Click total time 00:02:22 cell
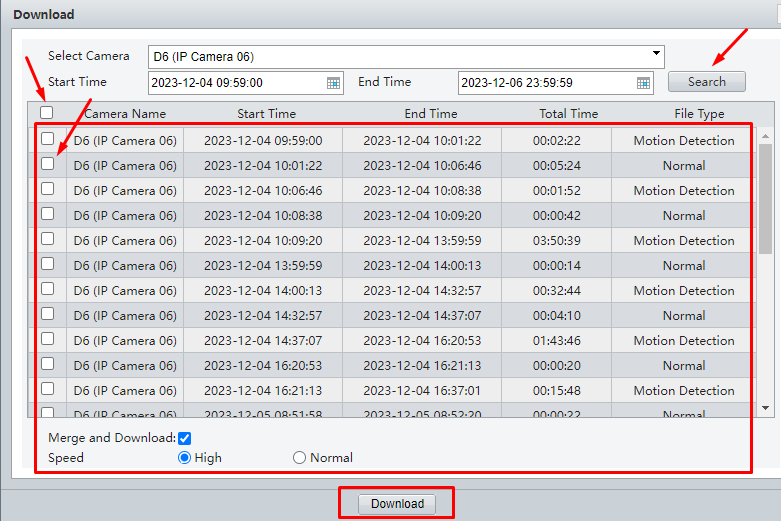This screenshot has width=781, height=521. click(x=556, y=140)
